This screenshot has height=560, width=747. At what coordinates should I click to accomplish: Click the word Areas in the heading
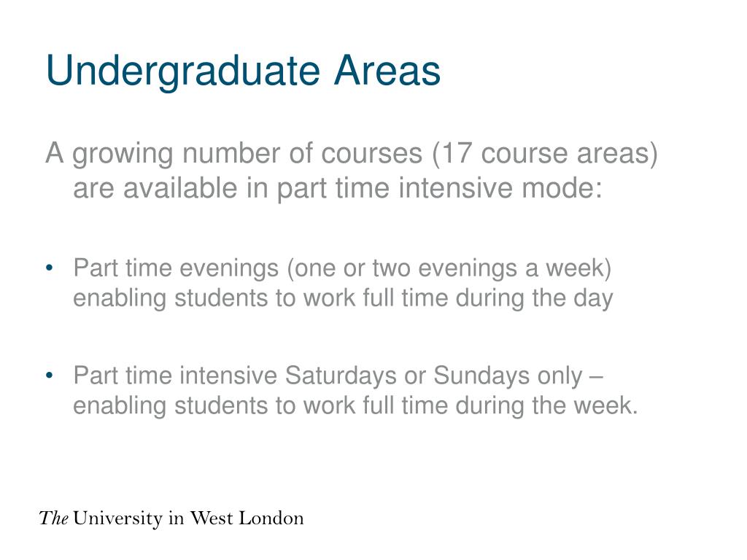[387, 71]
